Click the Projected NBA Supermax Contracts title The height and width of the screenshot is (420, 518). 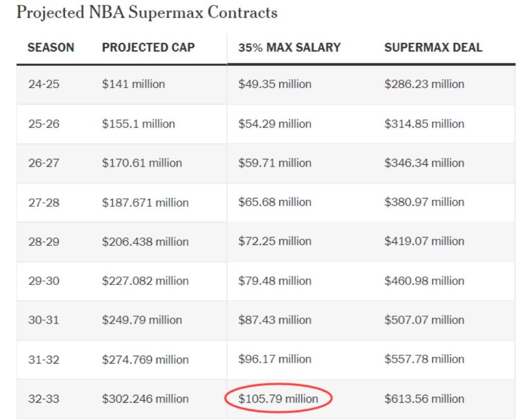[x=147, y=13]
